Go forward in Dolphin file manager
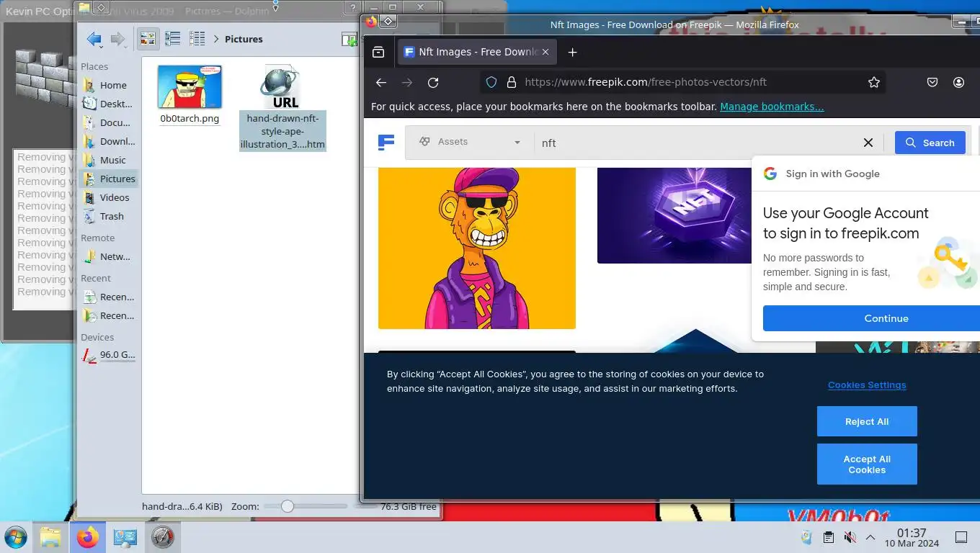The image size is (980, 553). point(118,39)
